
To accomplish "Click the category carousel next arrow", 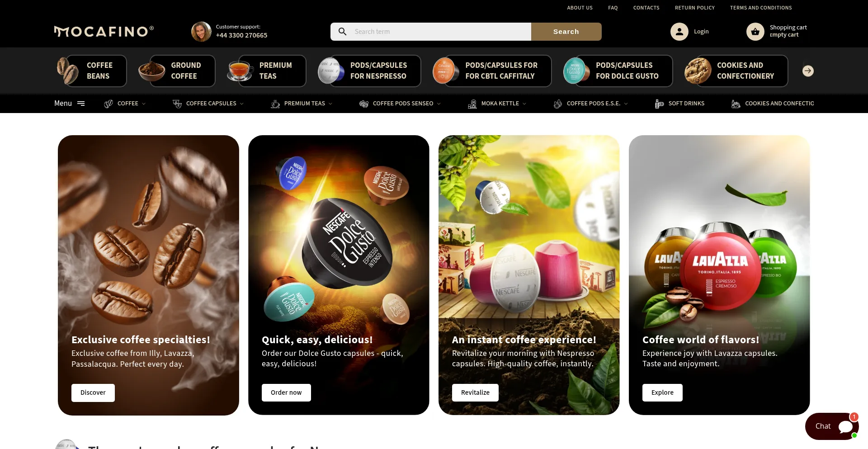I will pos(808,71).
